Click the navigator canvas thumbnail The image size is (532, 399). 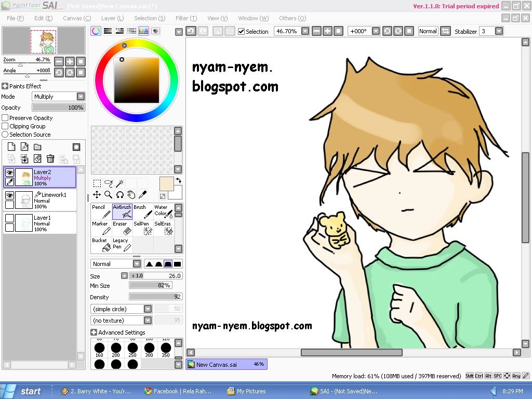tap(44, 41)
